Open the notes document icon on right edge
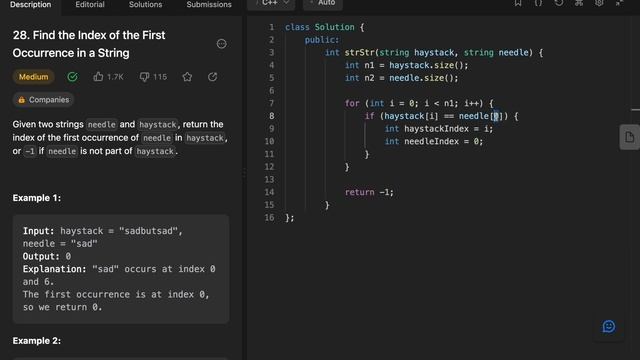This screenshot has height=360, width=640. point(629,137)
